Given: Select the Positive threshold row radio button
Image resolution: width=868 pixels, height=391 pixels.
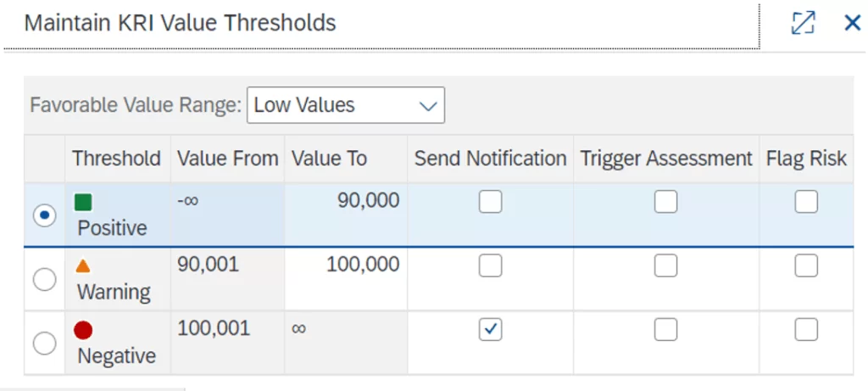Looking at the screenshot, I should click(x=44, y=215).
